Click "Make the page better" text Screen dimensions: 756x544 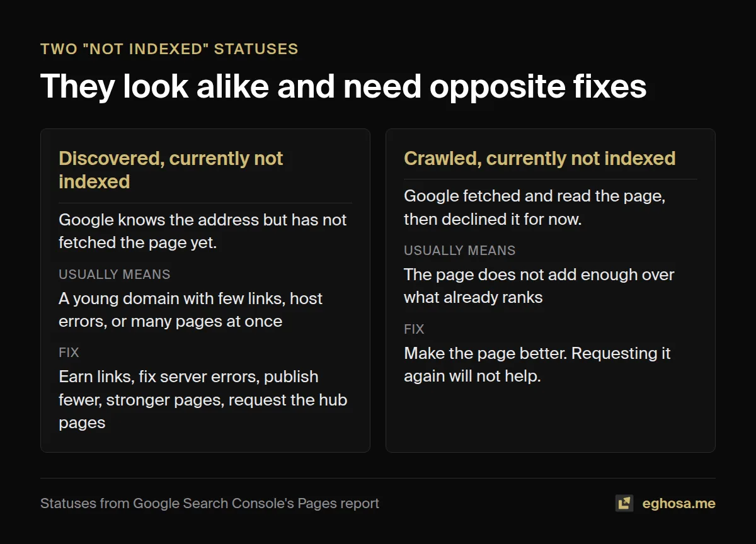tap(537, 365)
